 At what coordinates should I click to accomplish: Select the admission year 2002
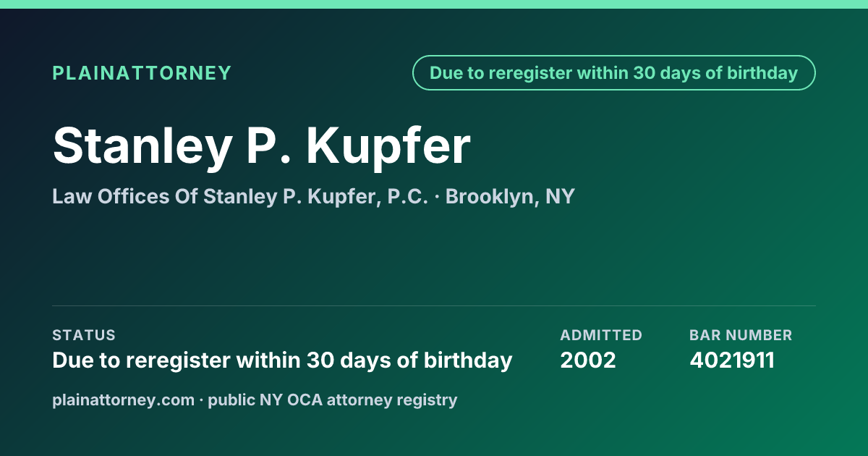[588, 360]
